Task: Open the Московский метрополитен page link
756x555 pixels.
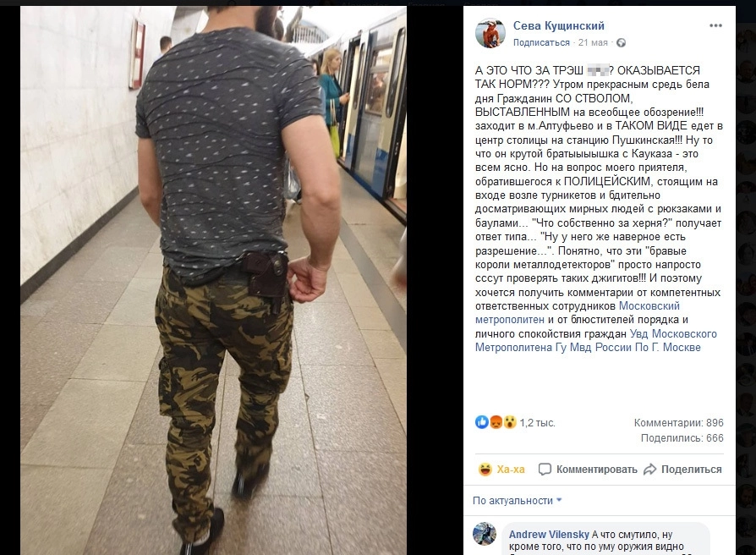Action: pyautogui.click(x=578, y=312)
